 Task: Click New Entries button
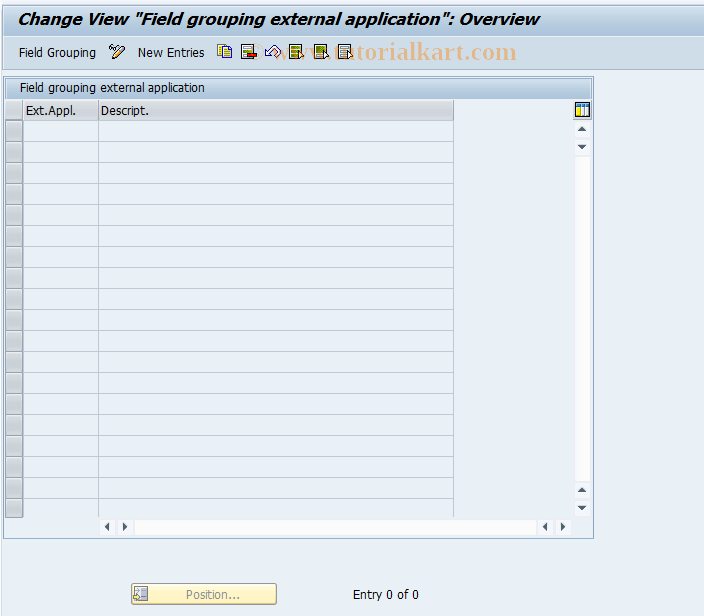[x=171, y=53]
